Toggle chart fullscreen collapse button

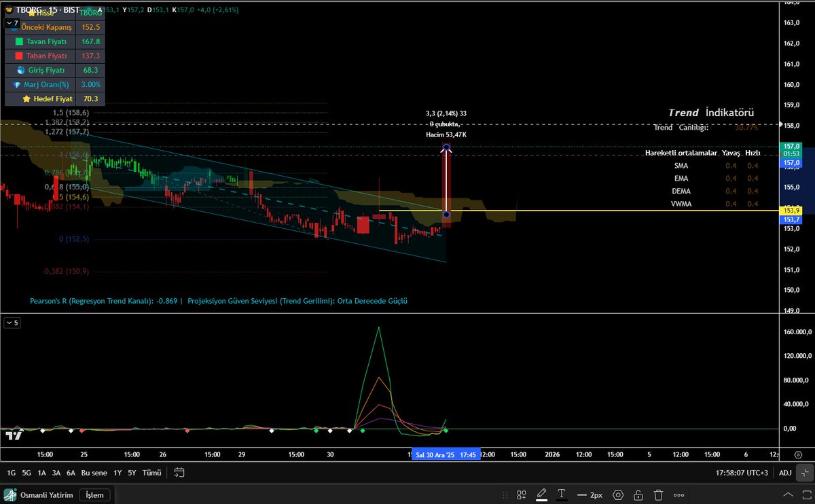[x=804, y=472]
